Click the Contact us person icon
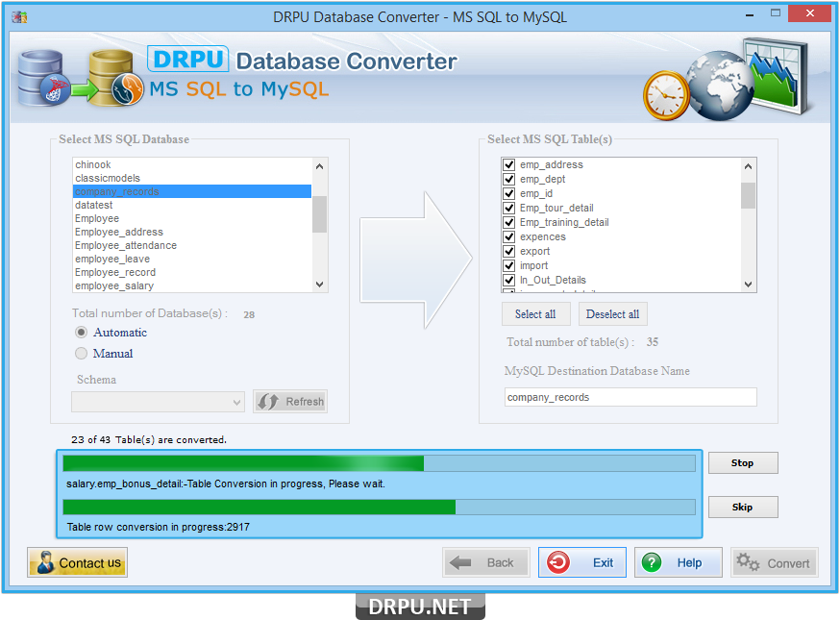840x620 pixels. pos(45,562)
